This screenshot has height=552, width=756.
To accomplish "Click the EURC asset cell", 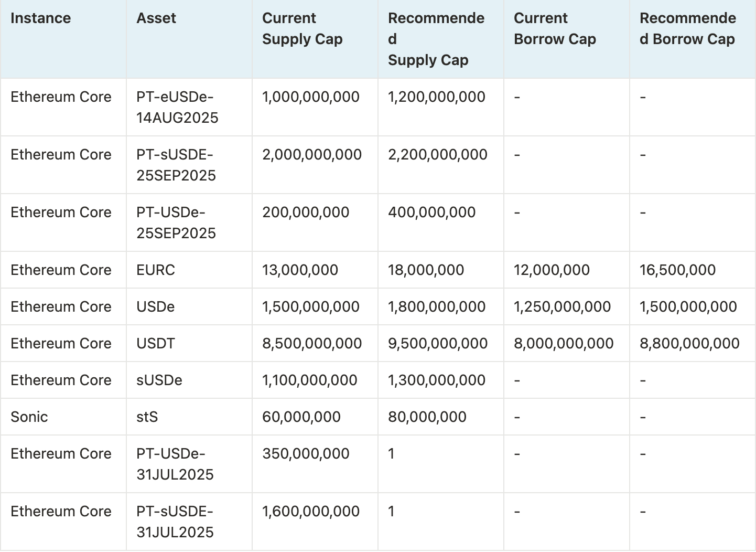I will point(156,270).
